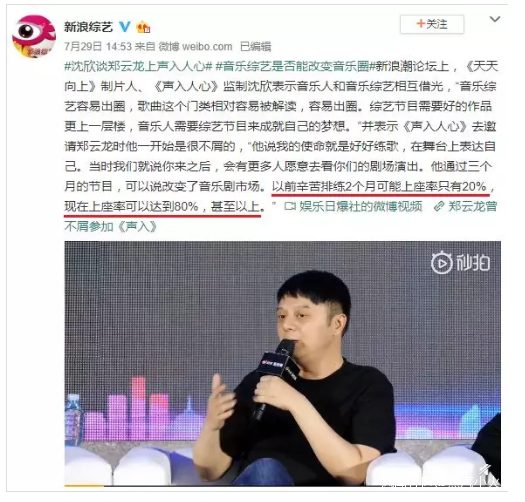Open the 郑云龙曾不屑参加《声入》 link

[281, 216]
